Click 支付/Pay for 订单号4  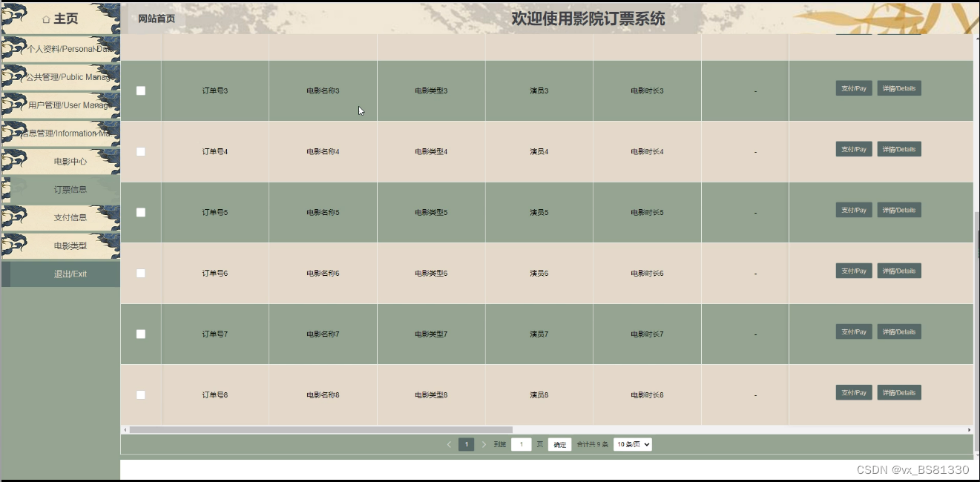[854, 149]
